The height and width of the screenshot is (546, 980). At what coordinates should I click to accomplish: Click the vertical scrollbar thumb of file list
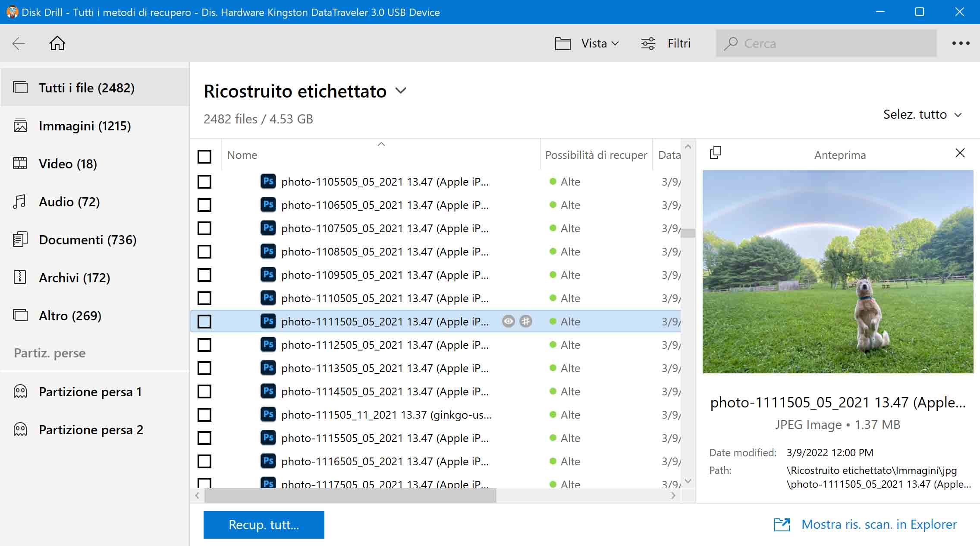[688, 233]
